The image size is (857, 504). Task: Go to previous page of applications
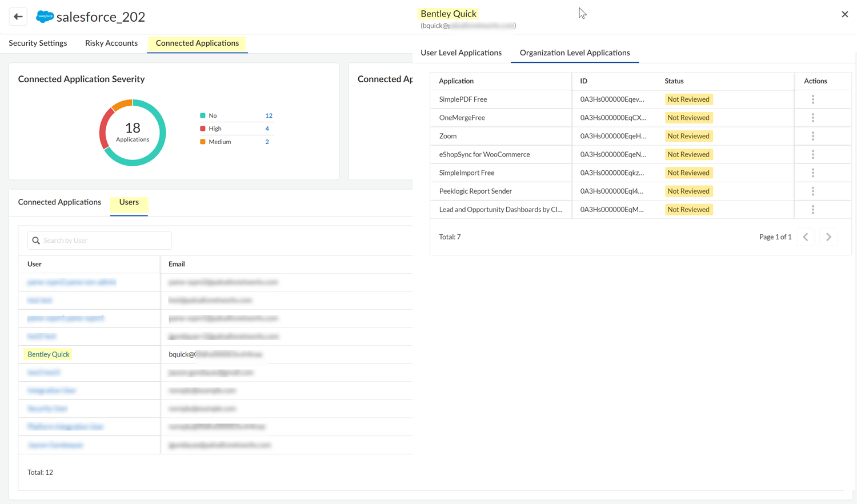pos(806,237)
